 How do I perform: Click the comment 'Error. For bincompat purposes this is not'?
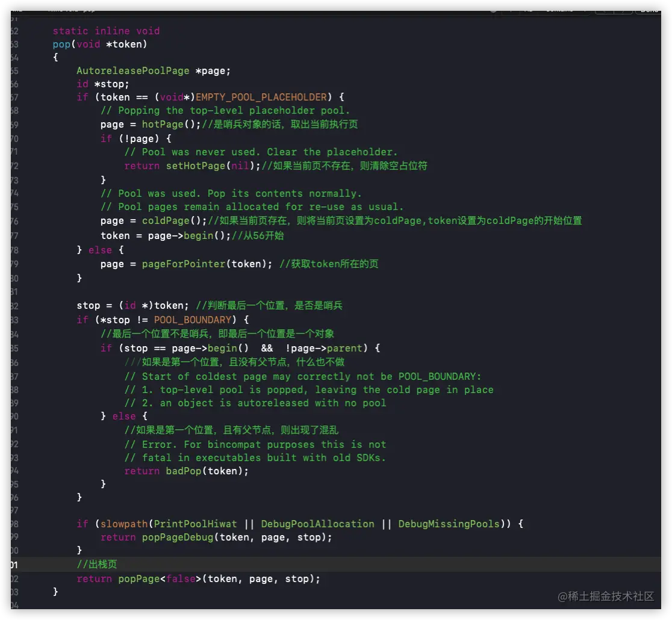pos(255,445)
